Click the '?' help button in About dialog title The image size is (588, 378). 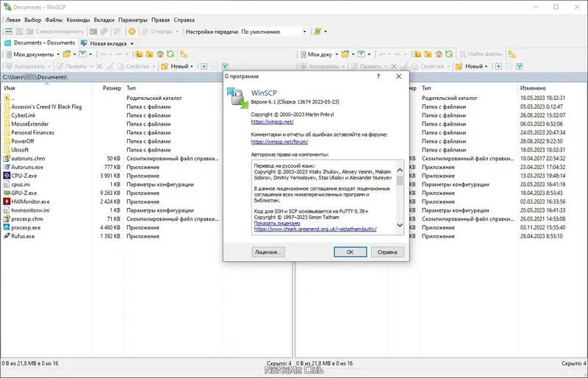point(379,76)
